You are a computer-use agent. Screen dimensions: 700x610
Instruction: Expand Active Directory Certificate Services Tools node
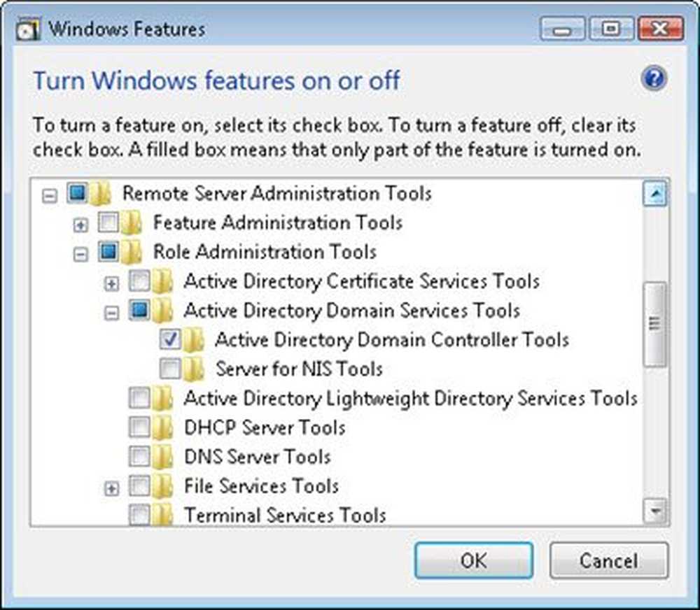(111, 284)
